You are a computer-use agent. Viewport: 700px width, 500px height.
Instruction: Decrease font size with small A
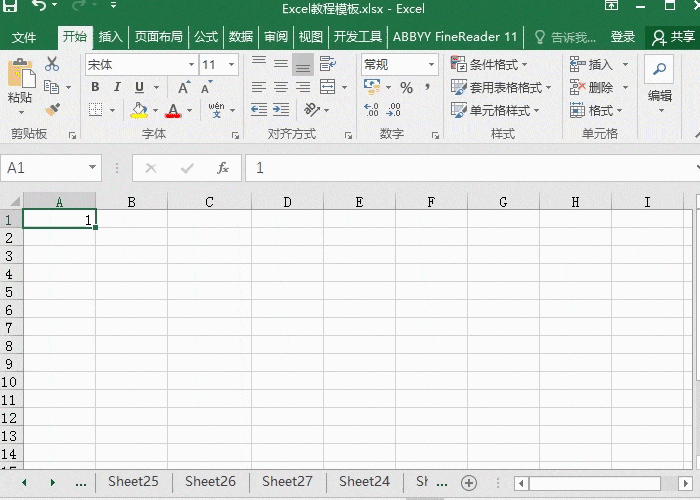[x=206, y=87]
